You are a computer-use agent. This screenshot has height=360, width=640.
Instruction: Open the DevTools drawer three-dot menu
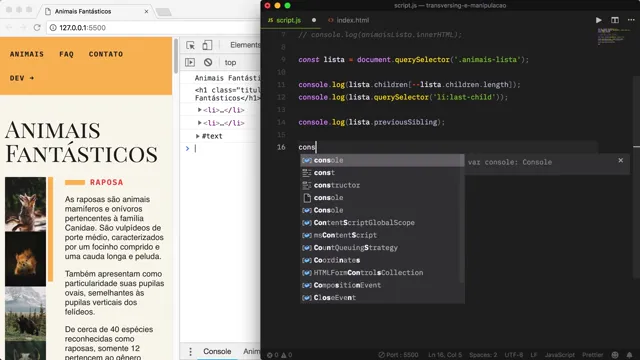point(190,351)
